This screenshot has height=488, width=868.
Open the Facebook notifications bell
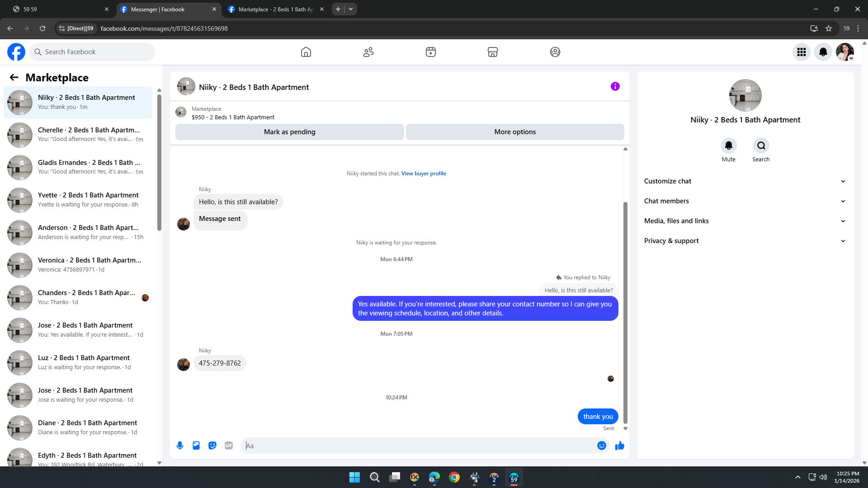click(823, 52)
